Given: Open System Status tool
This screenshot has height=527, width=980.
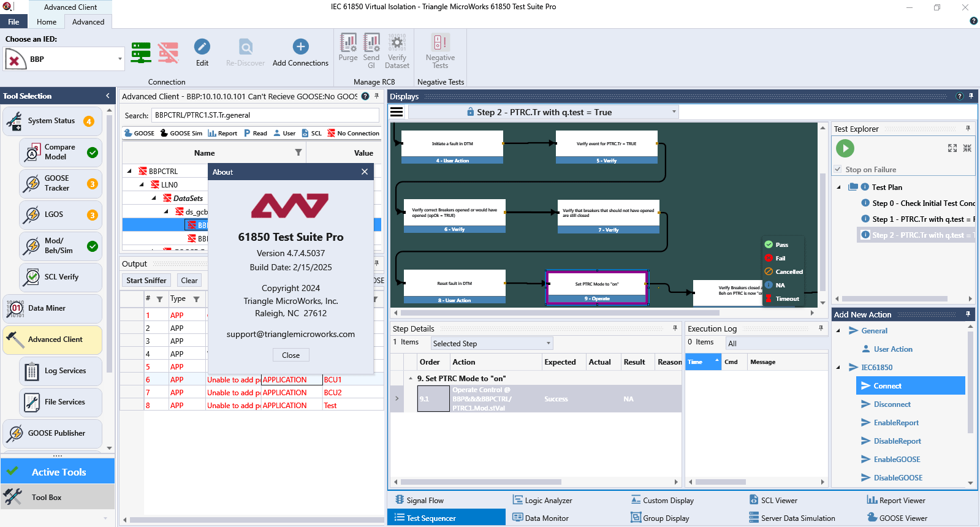Looking at the screenshot, I should click(52, 121).
